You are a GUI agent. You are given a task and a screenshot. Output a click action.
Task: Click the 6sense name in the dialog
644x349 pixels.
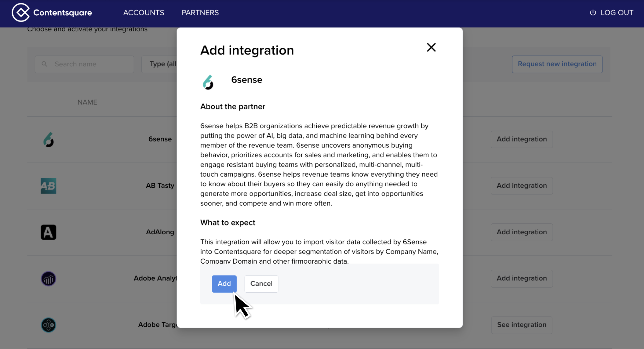[247, 80]
